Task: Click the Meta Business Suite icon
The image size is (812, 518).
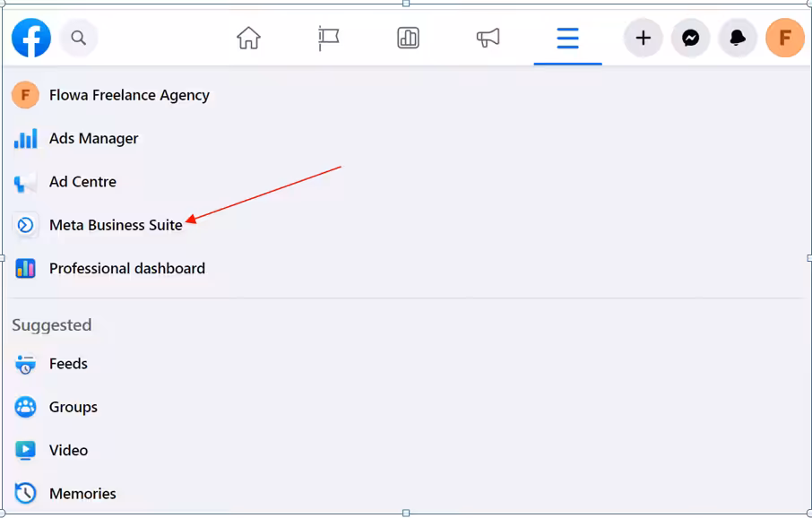Action: click(x=25, y=225)
